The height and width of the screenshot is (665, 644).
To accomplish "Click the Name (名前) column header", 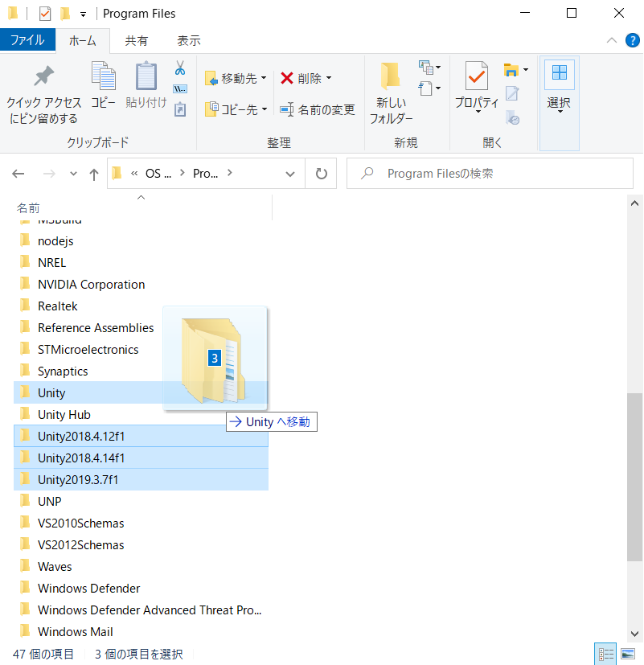I will (x=29, y=208).
